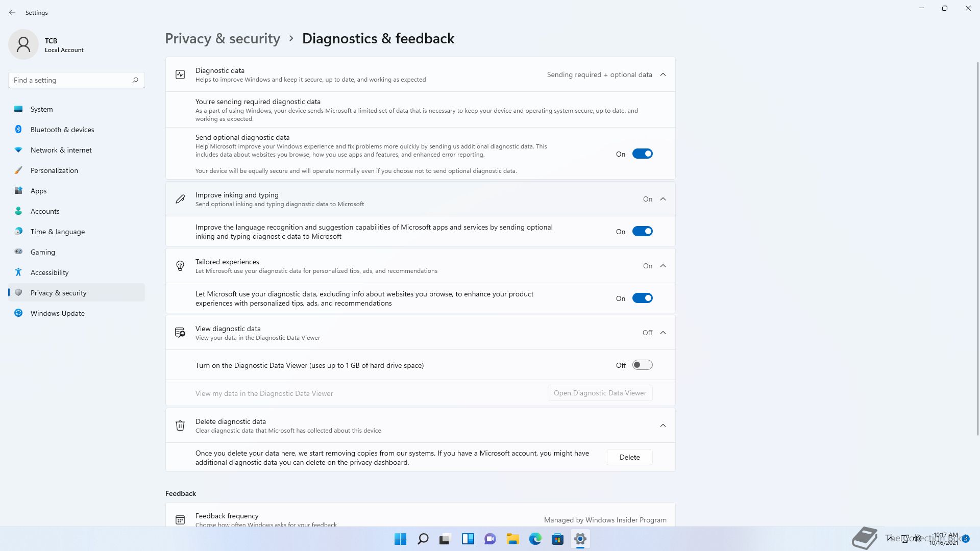Image resolution: width=980 pixels, height=551 pixels.
Task: Click the Tailored experiences lightbulb icon
Action: 180,266
